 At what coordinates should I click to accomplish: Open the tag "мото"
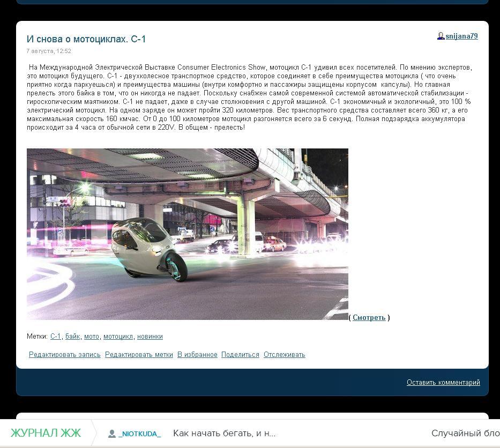[92, 337]
